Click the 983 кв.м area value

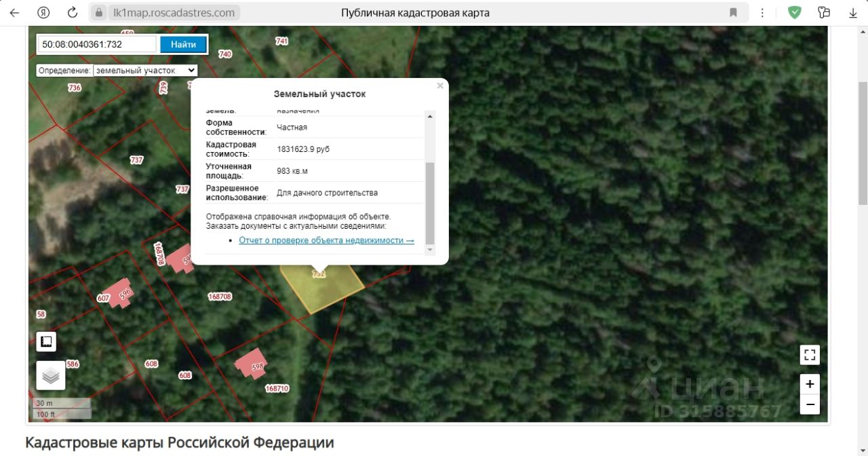[x=292, y=171]
